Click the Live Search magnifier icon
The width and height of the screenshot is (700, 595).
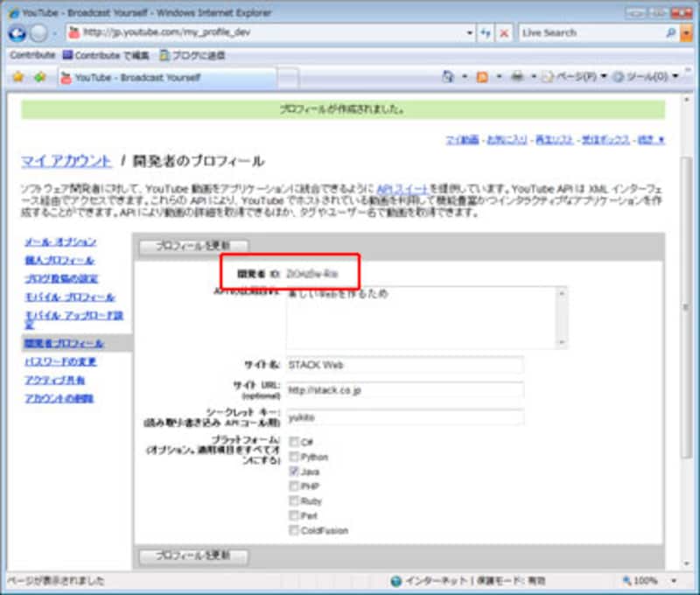coord(671,33)
